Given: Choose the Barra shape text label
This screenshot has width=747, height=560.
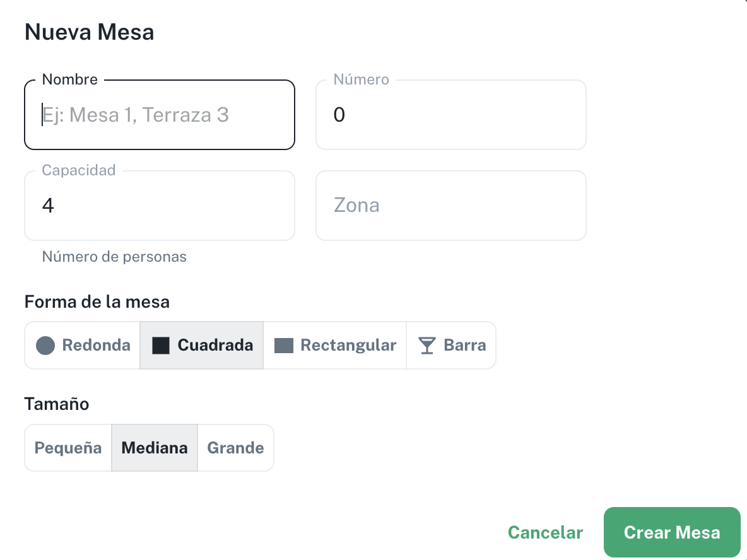Looking at the screenshot, I should coord(465,346).
